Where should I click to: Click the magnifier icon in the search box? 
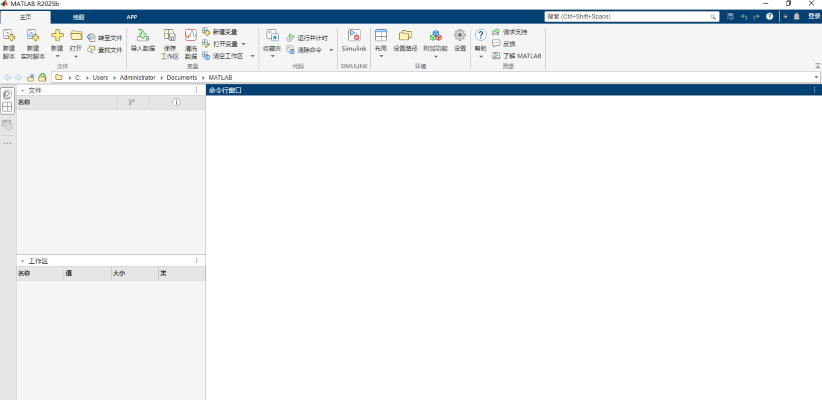(713, 17)
